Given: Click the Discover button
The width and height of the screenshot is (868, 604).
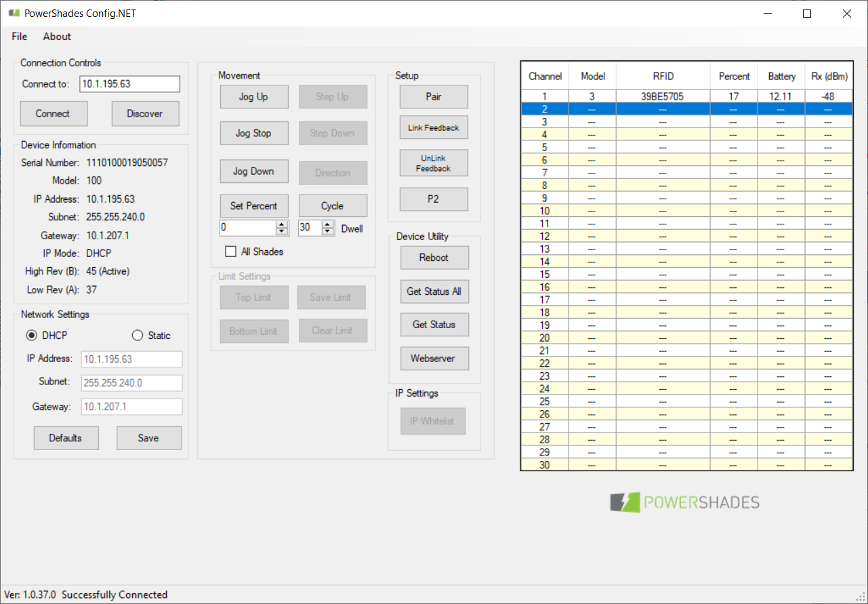Looking at the screenshot, I should [x=145, y=114].
